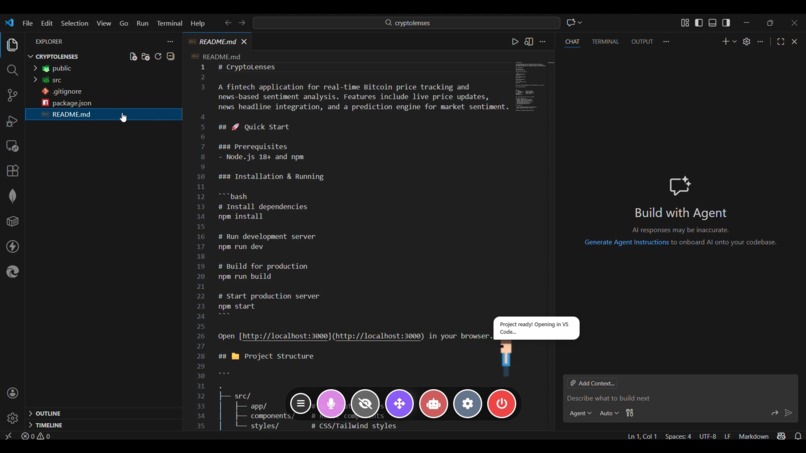Open the Markdown language mode selector
The width and height of the screenshot is (806, 453).
tap(753, 436)
